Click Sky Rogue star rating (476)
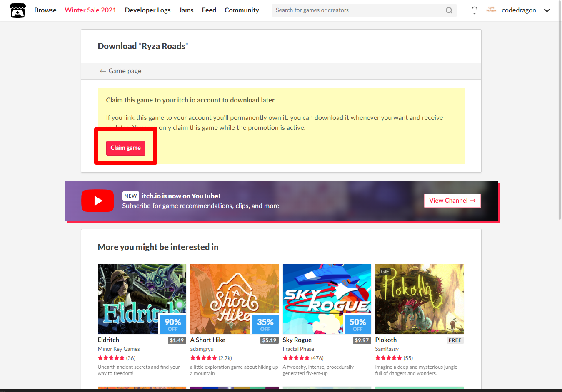562x392 pixels. click(x=303, y=358)
